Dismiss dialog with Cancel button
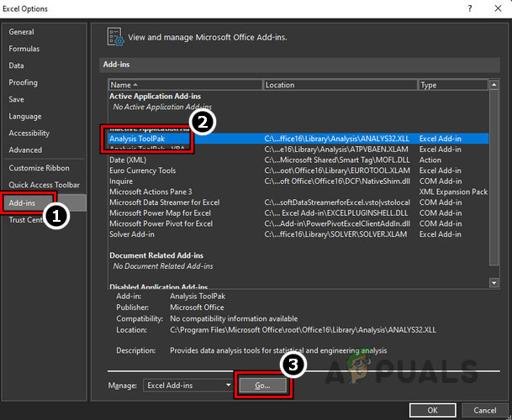Viewport: 512px width, 420px height. (x=485, y=411)
